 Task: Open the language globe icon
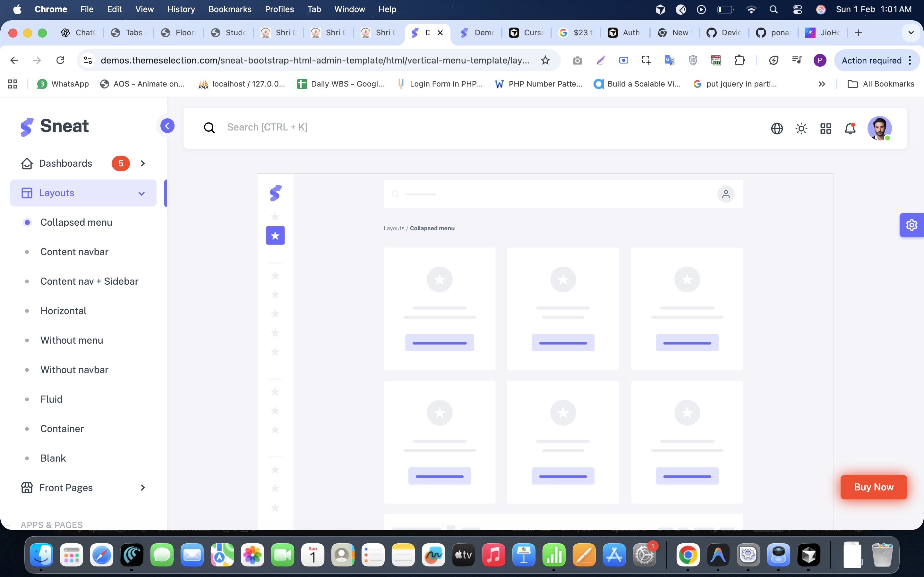pyautogui.click(x=777, y=128)
